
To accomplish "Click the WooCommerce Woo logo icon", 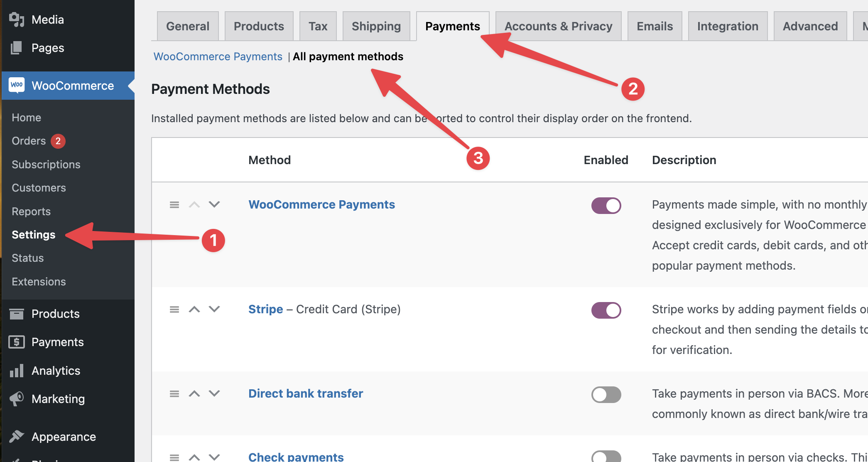I will tap(17, 85).
